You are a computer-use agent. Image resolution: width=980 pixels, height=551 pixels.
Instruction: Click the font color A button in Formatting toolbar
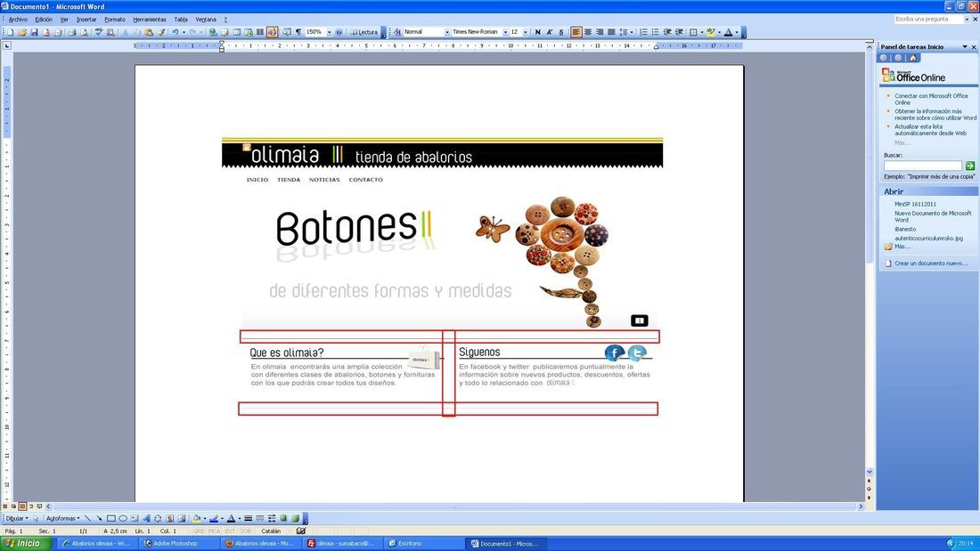click(728, 32)
